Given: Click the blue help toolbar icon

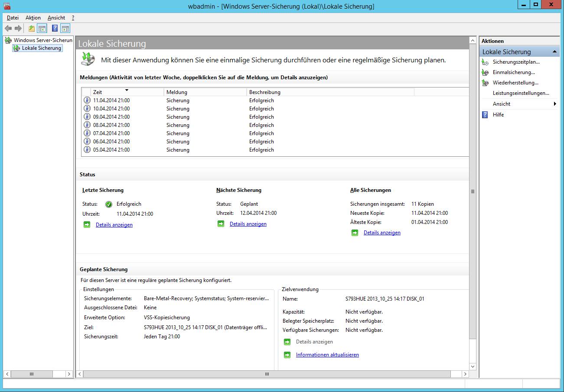Looking at the screenshot, I should [x=55, y=29].
